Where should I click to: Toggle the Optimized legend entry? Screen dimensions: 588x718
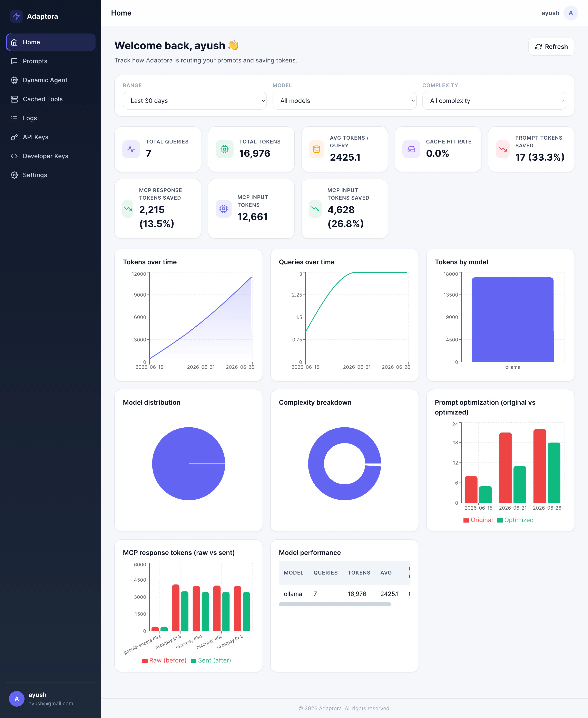click(x=515, y=520)
